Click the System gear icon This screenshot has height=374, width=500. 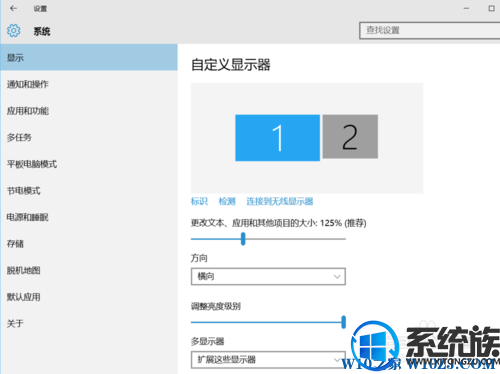click(14, 31)
